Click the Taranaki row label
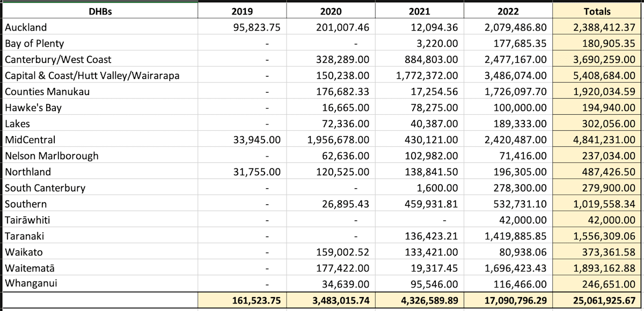This screenshot has width=644, height=311. (x=25, y=236)
